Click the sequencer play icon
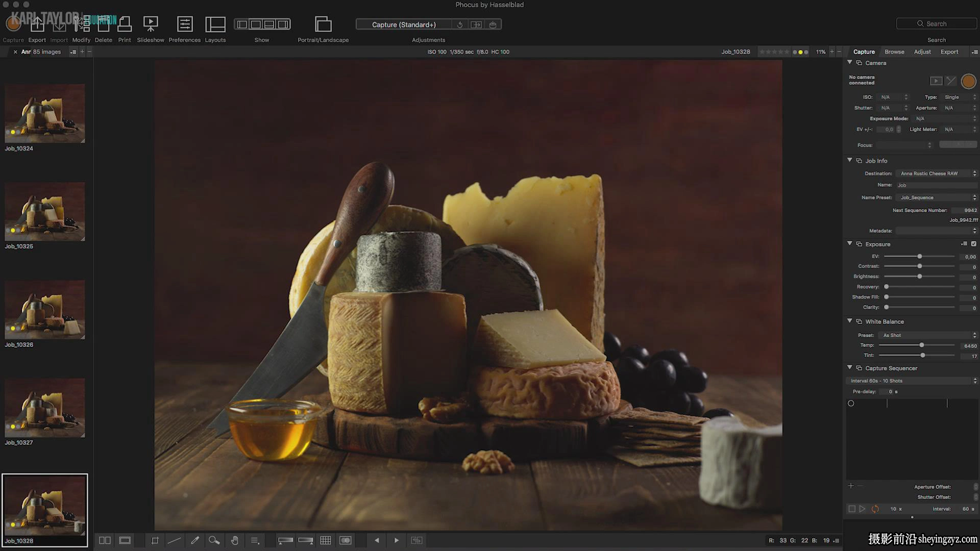 coord(863,509)
